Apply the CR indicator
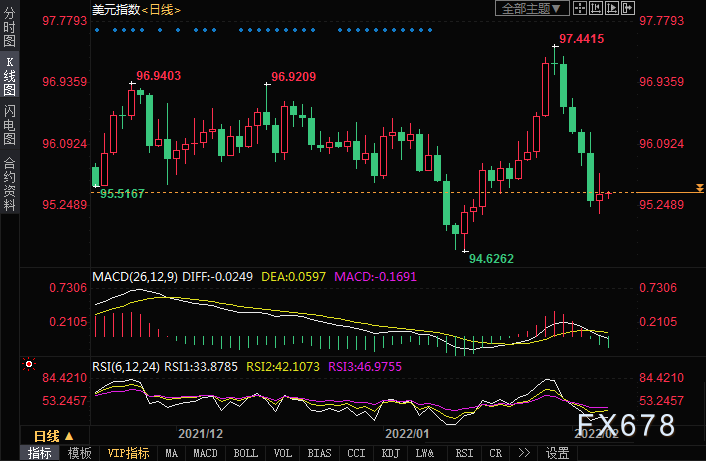 495,453
